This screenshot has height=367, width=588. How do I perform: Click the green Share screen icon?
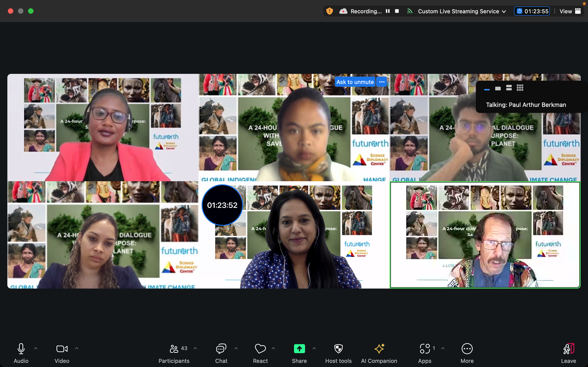[x=299, y=349]
